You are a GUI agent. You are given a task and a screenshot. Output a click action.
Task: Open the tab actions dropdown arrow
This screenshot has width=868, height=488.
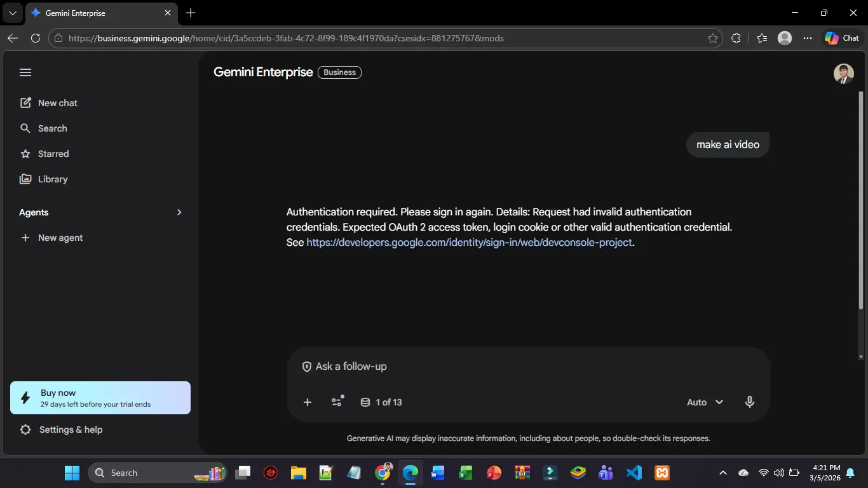[12, 13]
